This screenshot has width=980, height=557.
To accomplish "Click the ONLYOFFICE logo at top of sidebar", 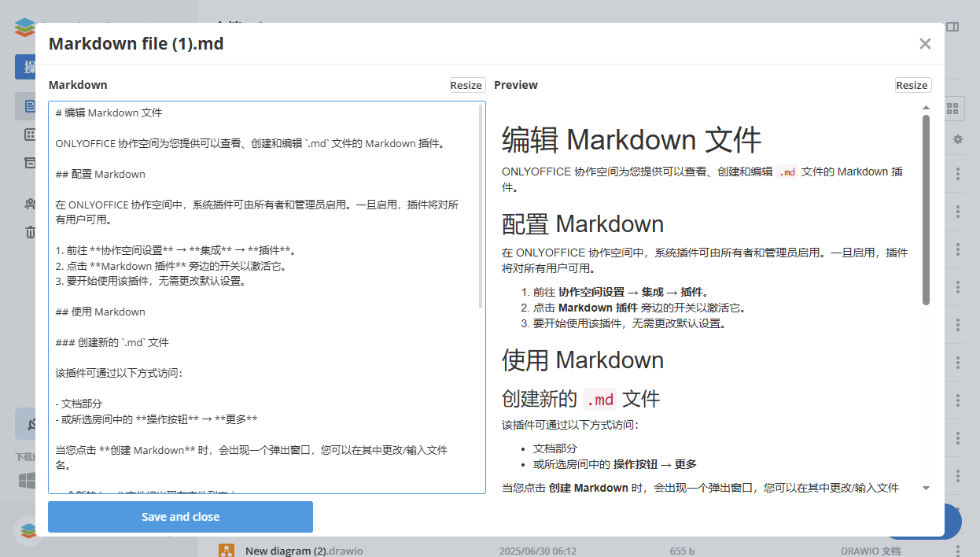I will pyautogui.click(x=25, y=28).
